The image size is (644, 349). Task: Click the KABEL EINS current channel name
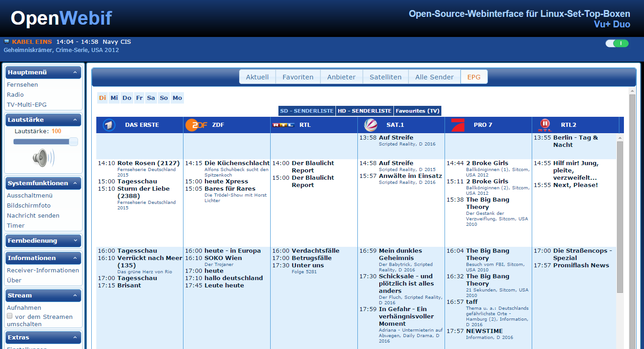[32, 42]
